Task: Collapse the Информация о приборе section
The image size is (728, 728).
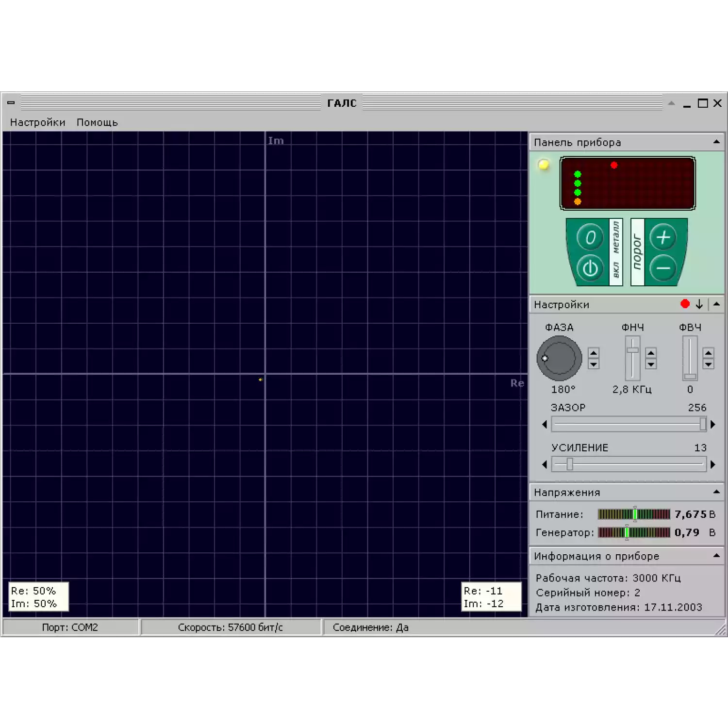Action: [716, 556]
